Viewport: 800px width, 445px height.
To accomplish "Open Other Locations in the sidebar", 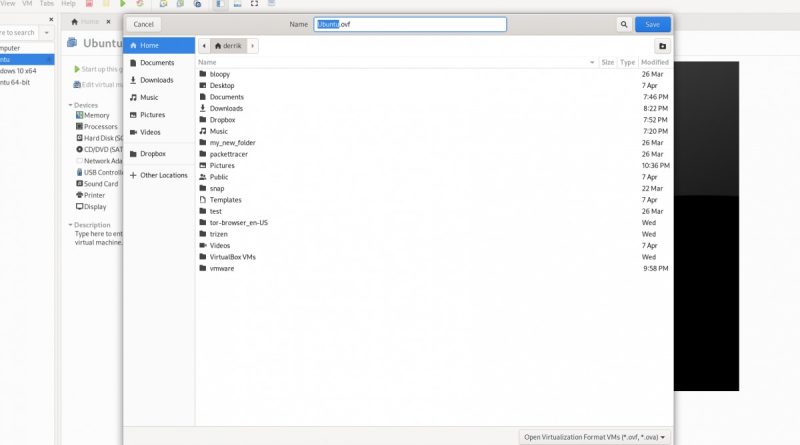I will pyautogui.click(x=159, y=175).
